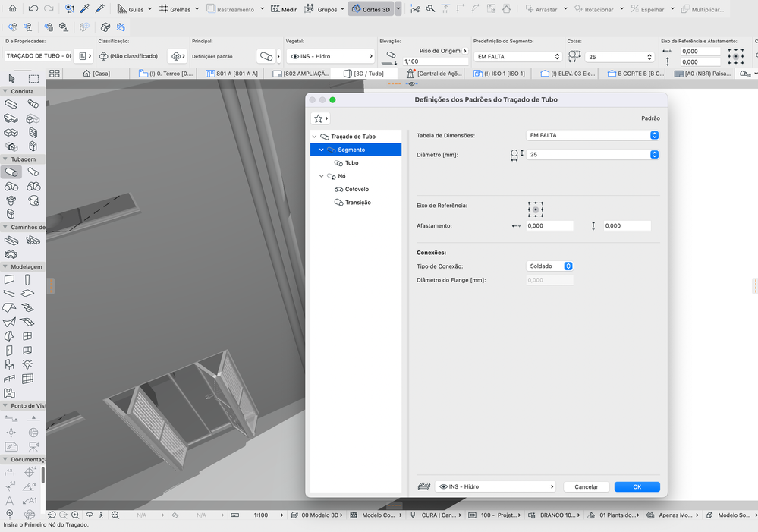
Task: Switch to the 0. Térreo tab
Action: 165,74
